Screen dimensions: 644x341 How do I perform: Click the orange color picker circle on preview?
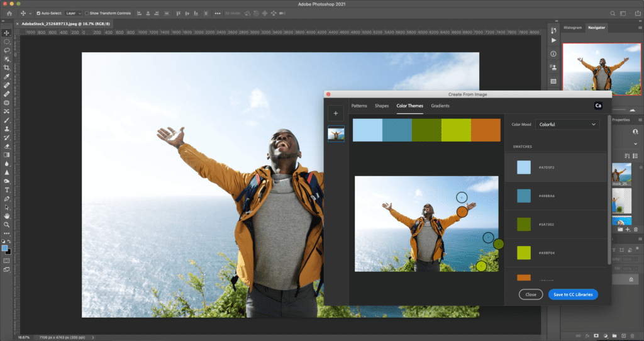click(462, 212)
